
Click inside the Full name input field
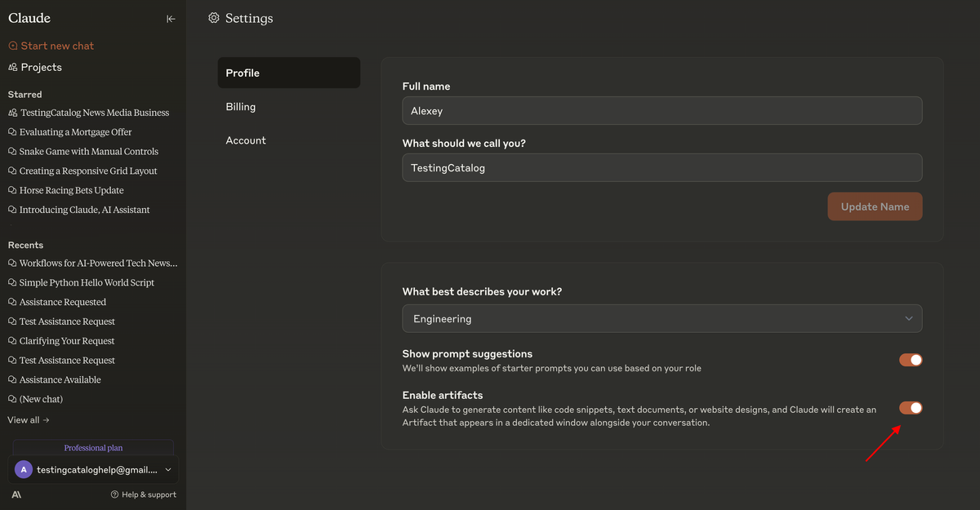[x=661, y=110]
